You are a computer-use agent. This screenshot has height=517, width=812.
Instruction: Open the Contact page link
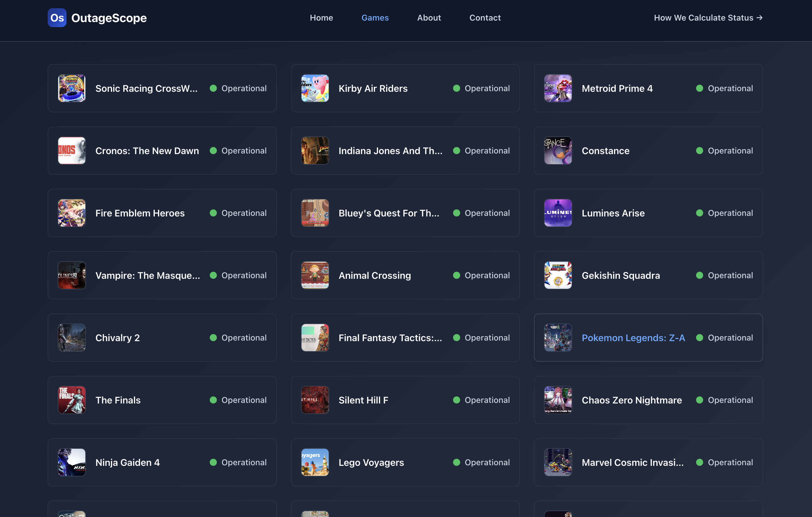click(x=485, y=18)
